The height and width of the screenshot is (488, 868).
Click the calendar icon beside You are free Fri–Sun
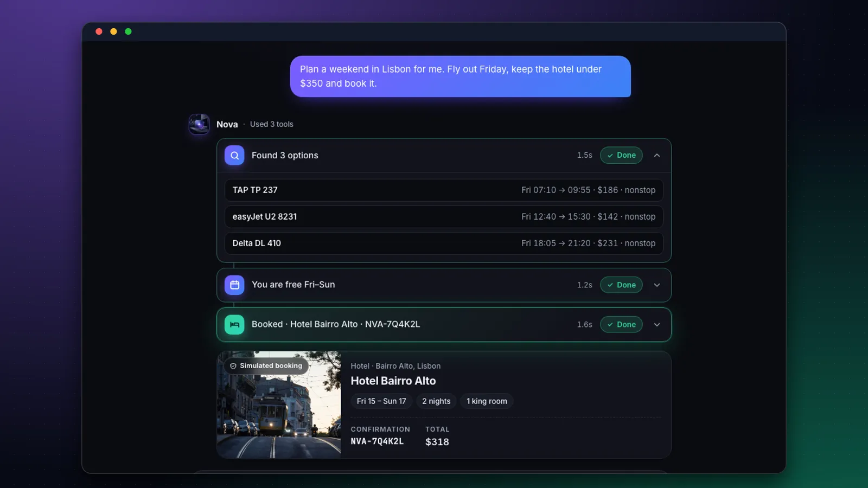coord(234,285)
